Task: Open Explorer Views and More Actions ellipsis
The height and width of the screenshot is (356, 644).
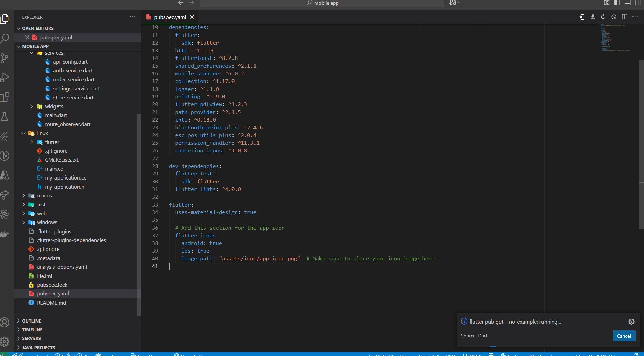Action: click(x=132, y=17)
